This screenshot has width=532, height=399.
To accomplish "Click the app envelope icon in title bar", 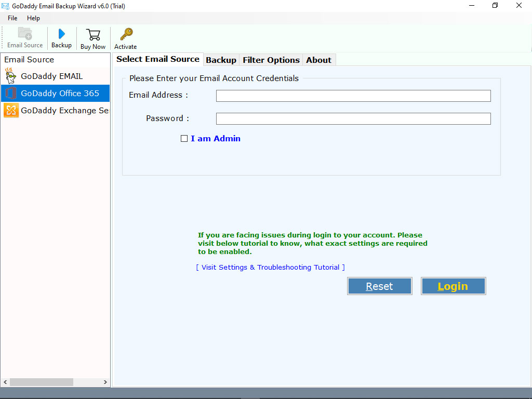I will click(5, 6).
